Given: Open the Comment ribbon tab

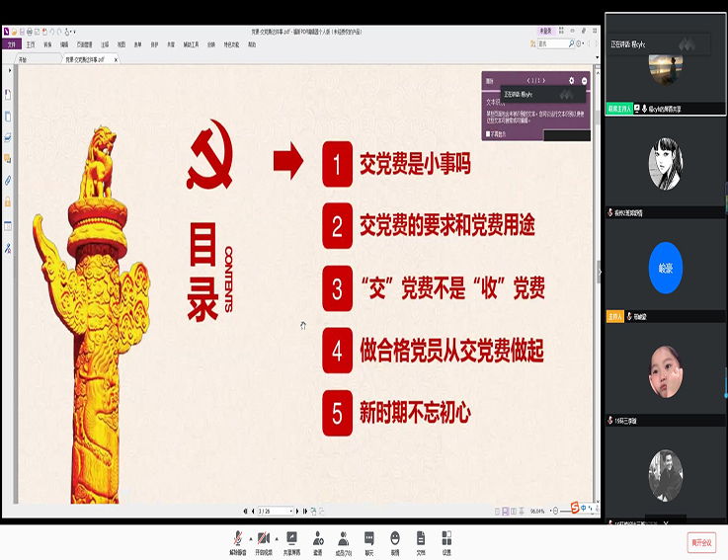Looking at the screenshot, I should click(x=105, y=44).
